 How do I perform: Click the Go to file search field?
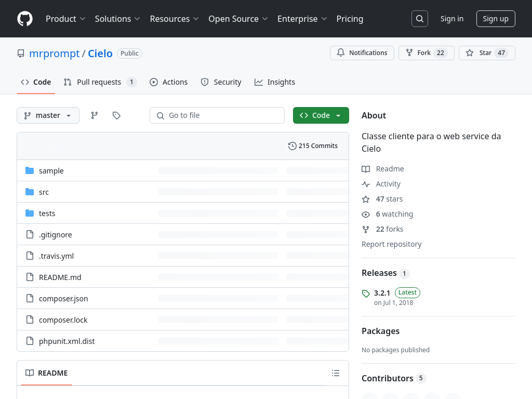(217, 115)
